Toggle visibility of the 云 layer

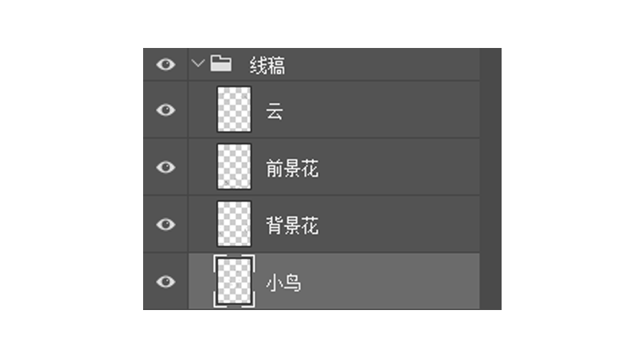tap(165, 110)
